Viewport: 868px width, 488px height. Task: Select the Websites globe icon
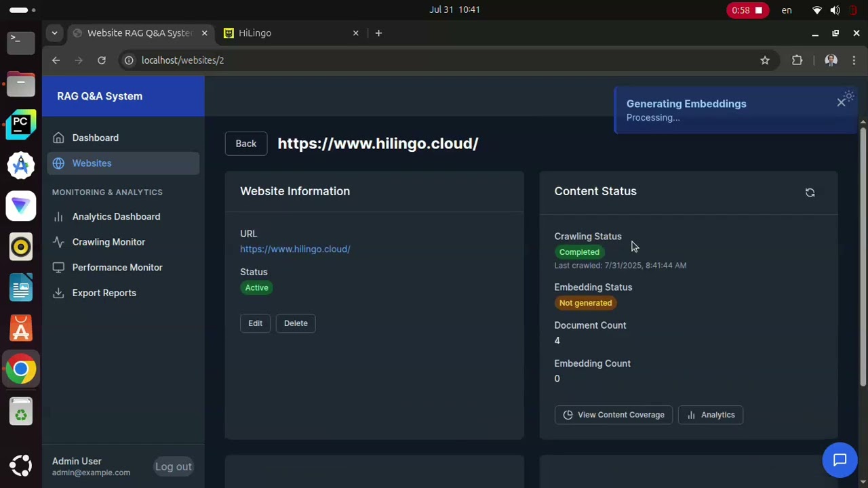coord(58,163)
